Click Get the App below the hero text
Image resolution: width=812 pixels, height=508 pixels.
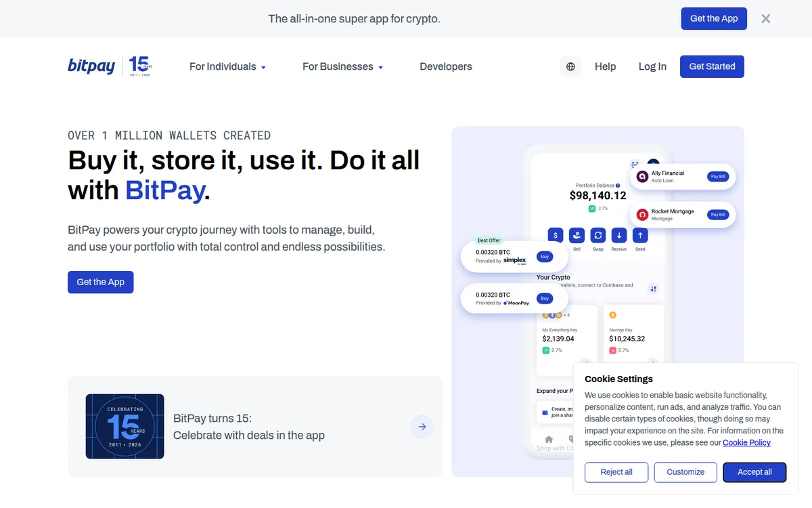101,282
